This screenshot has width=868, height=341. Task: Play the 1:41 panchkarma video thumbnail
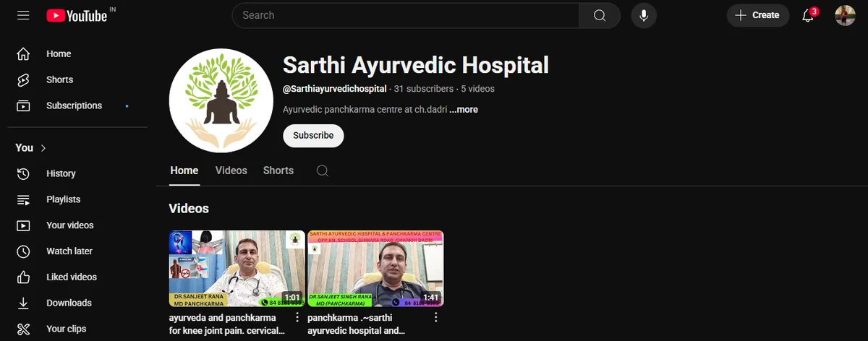coord(375,268)
